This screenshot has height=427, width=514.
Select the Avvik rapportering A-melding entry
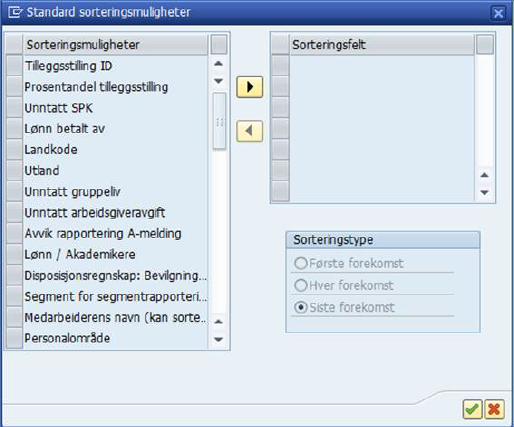115,234
